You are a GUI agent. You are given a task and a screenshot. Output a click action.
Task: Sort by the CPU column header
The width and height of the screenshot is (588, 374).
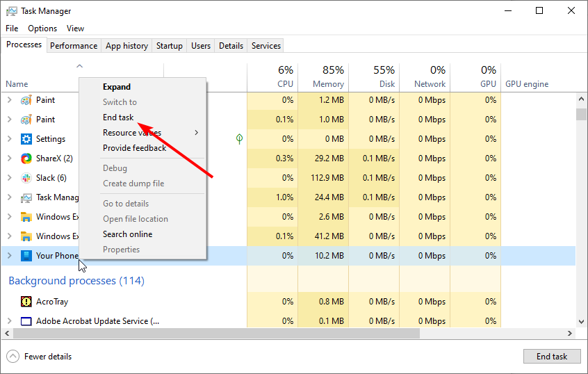coord(272,77)
